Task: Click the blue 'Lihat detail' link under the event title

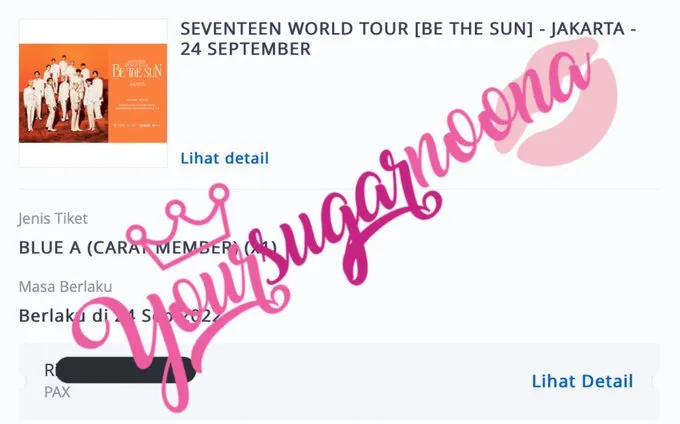Action: click(x=225, y=158)
